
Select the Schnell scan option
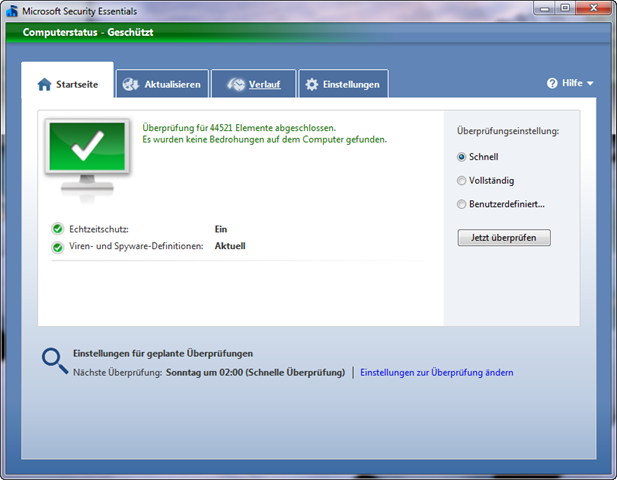tap(461, 157)
